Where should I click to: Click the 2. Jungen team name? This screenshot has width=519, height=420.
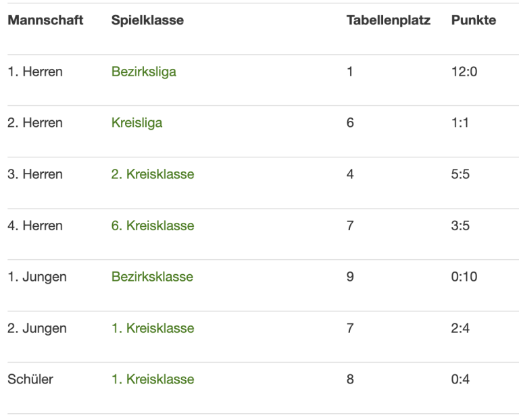37,328
